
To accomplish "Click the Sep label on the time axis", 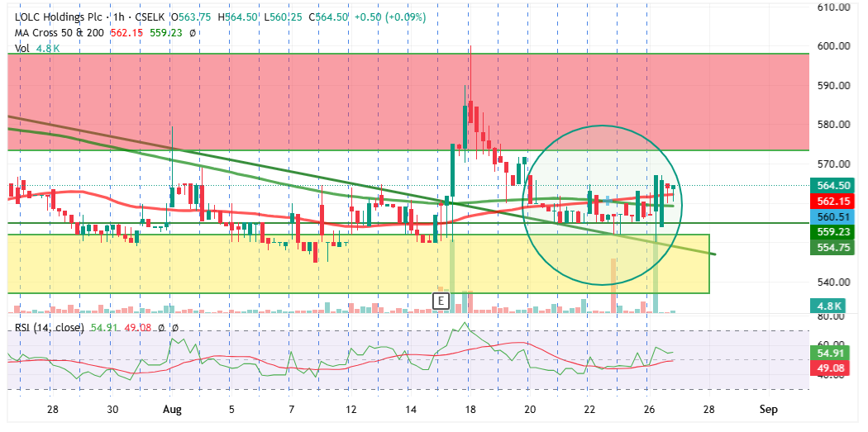I will point(768,410).
